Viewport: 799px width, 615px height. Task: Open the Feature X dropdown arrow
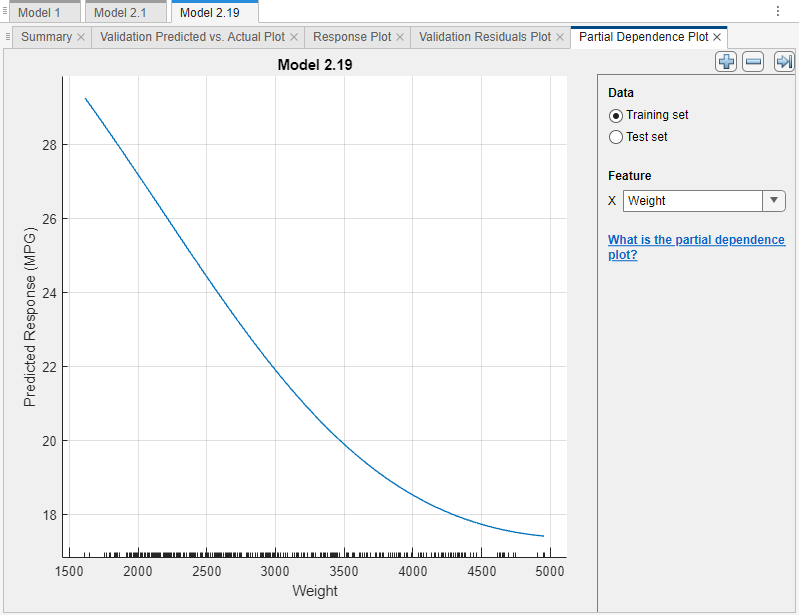coord(774,201)
